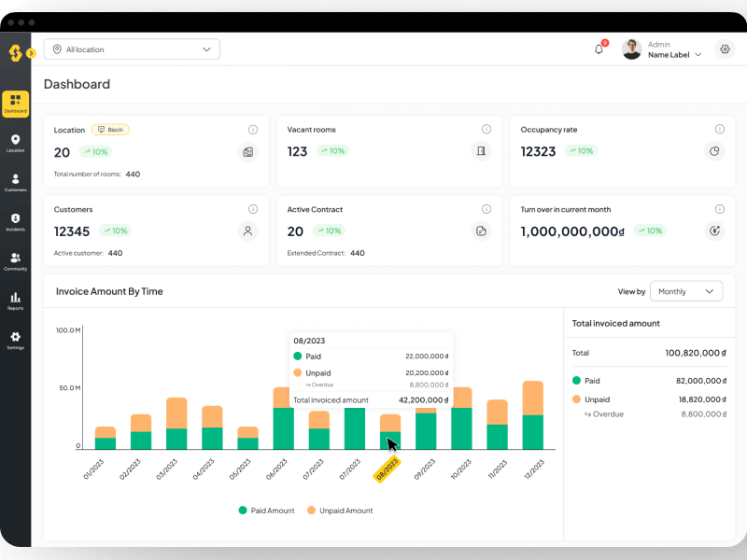Click the Invoice Amount By Time heading
The height and width of the screenshot is (560, 747).
[109, 291]
